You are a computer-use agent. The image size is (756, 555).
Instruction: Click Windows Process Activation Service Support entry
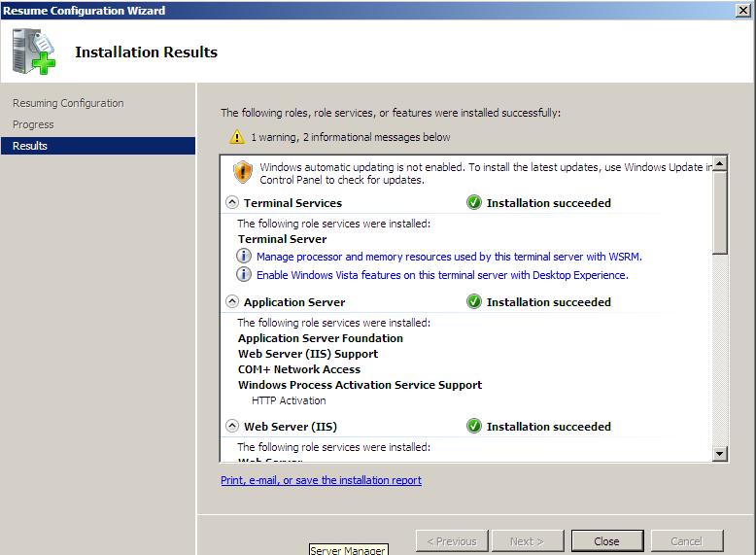[x=360, y=385]
